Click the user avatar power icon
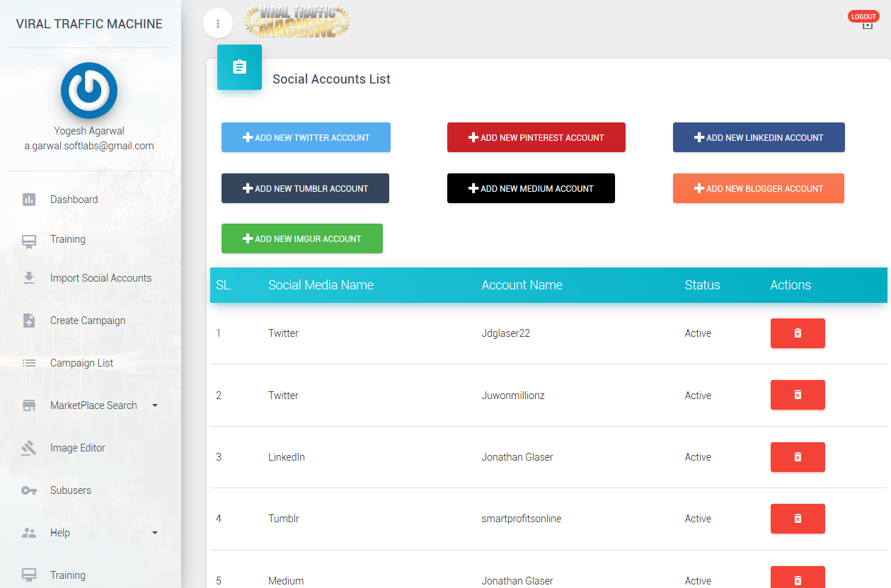Screen dimensions: 891x588 [x=89, y=91]
